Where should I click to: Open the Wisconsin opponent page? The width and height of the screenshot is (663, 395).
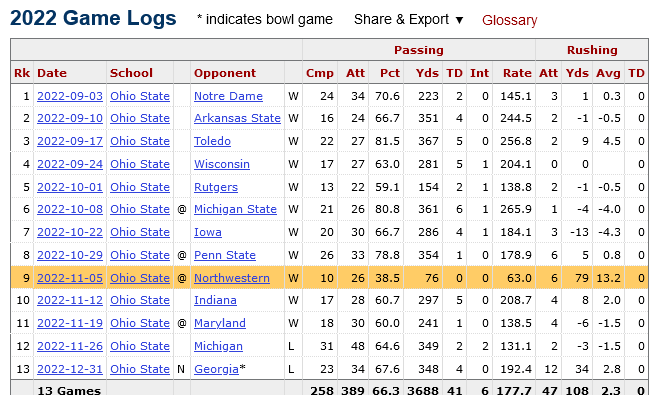coord(222,164)
